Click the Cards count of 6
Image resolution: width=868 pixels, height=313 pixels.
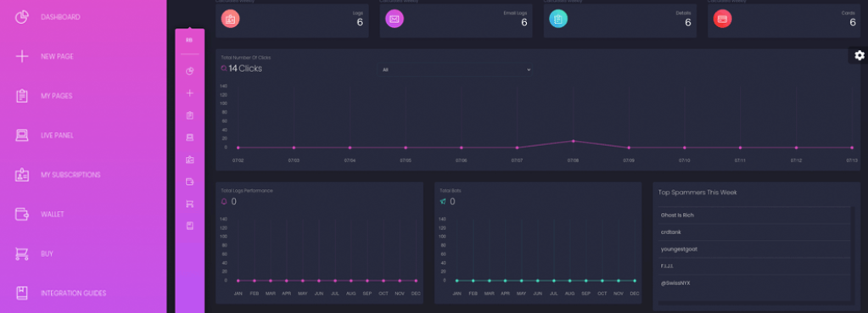pyautogui.click(x=853, y=22)
